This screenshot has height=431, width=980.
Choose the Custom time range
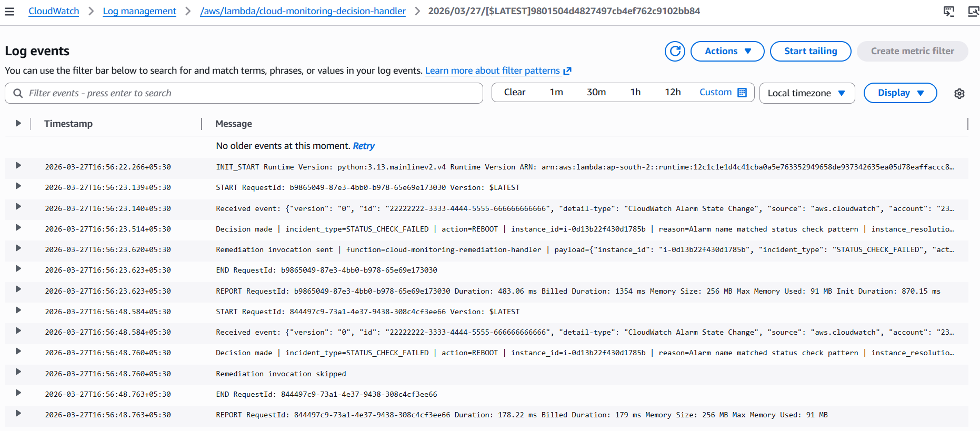coord(723,92)
